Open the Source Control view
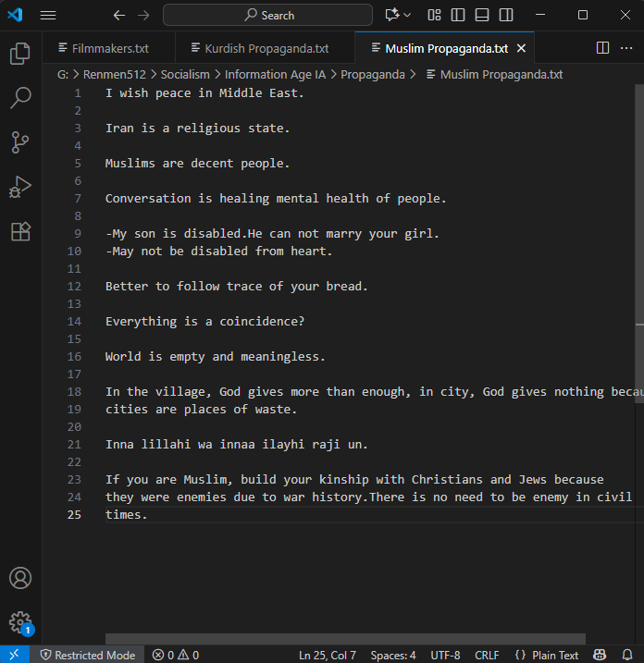 20,142
